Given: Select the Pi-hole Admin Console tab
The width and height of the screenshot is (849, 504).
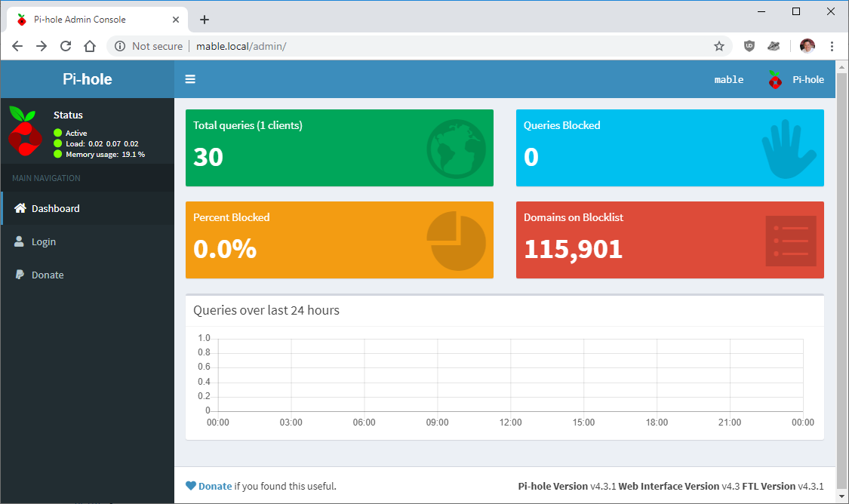Looking at the screenshot, I should click(x=97, y=20).
